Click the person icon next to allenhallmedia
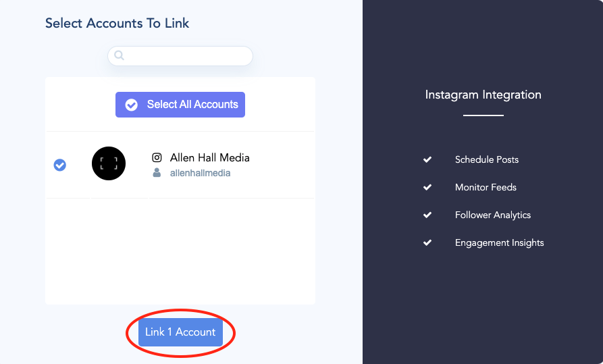603x364 pixels. tap(157, 172)
